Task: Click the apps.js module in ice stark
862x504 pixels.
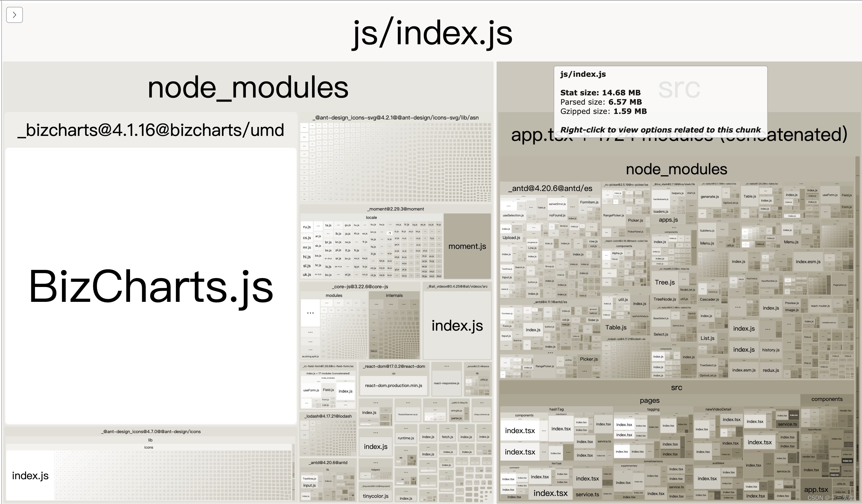Action: coord(668,220)
